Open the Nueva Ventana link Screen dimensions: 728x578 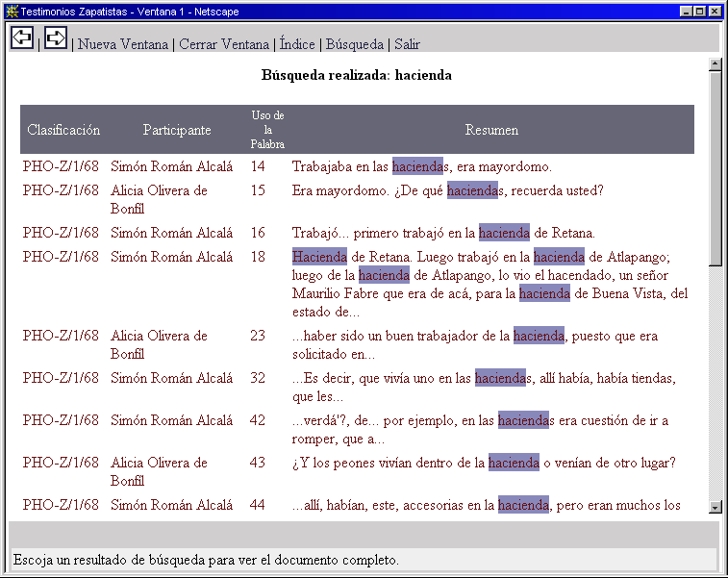pos(123,44)
